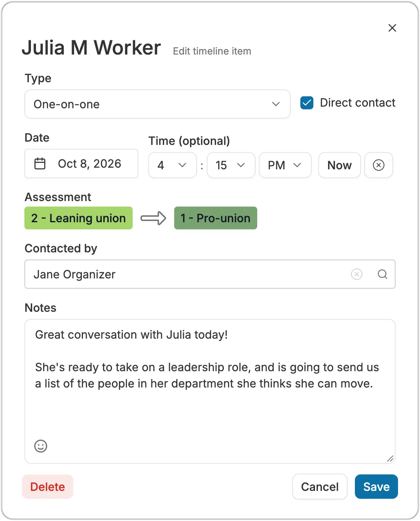The height and width of the screenshot is (521, 420).
Task: Open the AM/PM dropdown
Action: point(285,165)
